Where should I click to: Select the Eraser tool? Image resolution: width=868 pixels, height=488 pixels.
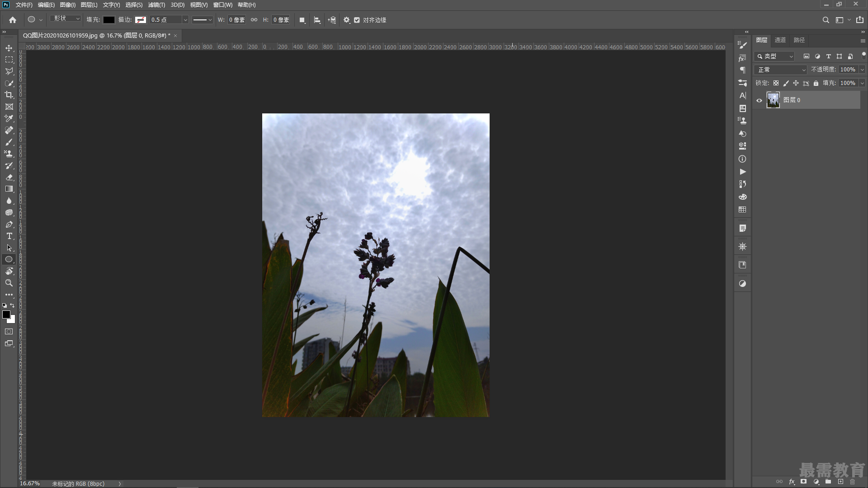[9, 177]
